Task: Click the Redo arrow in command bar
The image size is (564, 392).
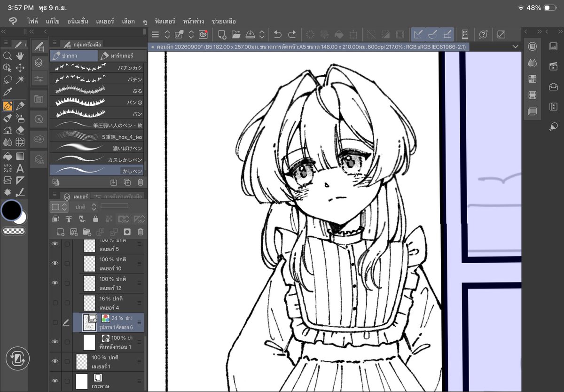Action: point(292,34)
